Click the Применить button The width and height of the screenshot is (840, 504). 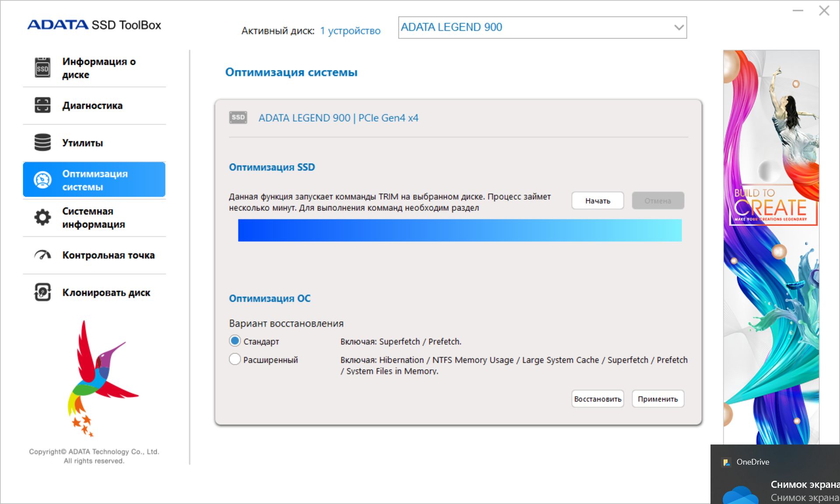(x=658, y=399)
